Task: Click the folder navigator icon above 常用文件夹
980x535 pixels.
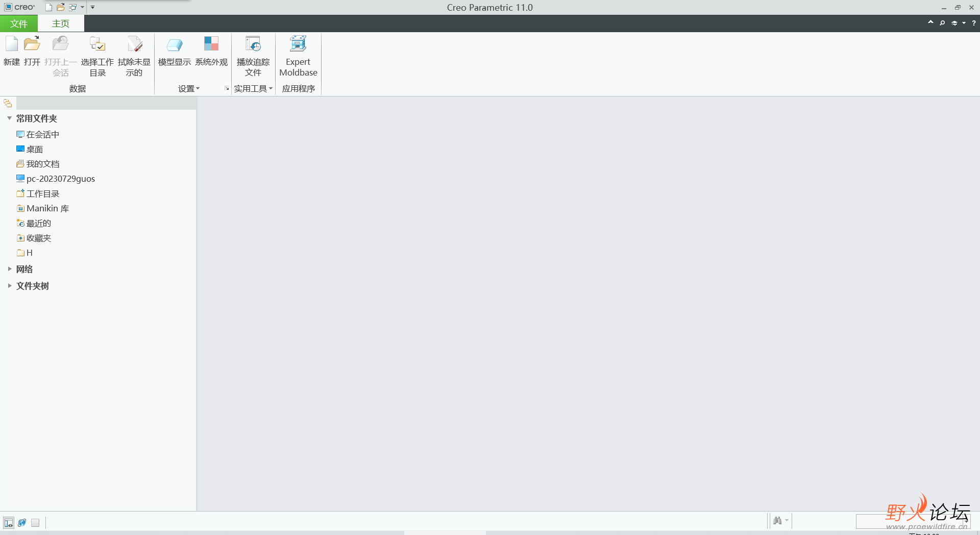Action: click(8, 103)
